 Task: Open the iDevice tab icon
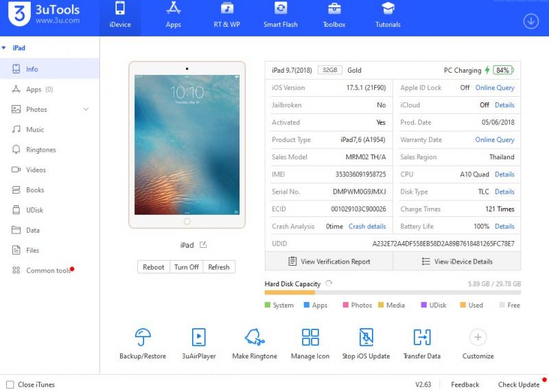pyautogui.click(x=119, y=8)
